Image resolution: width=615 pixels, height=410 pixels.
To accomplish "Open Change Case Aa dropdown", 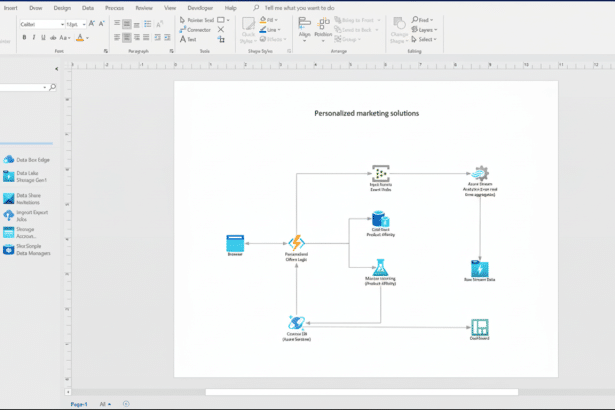I will [x=65, y=38].
